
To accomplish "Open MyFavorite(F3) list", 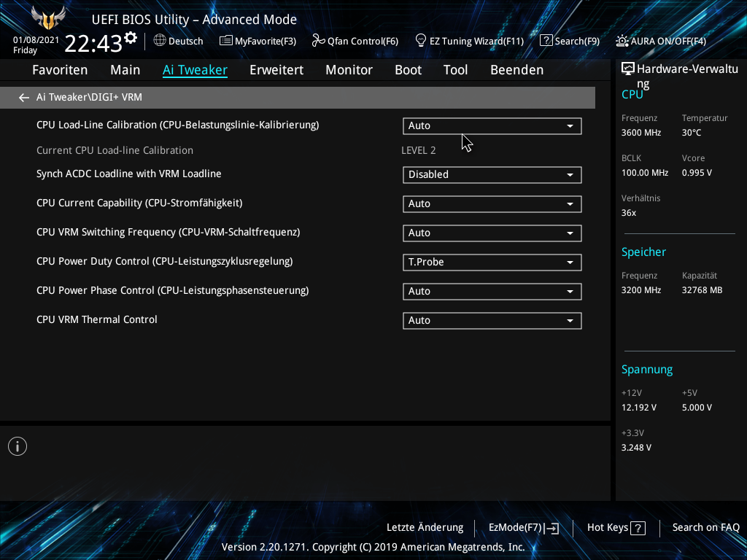I will [x=258, y=41].
